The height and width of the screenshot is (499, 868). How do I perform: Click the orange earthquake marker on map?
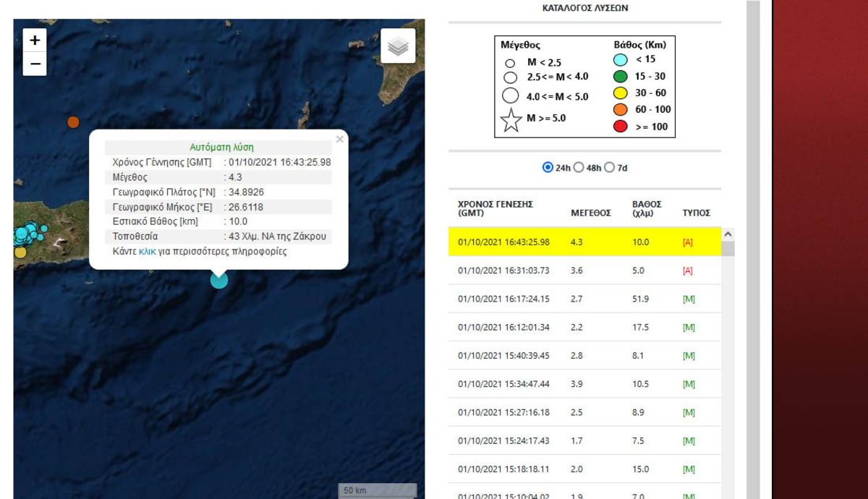73,122
